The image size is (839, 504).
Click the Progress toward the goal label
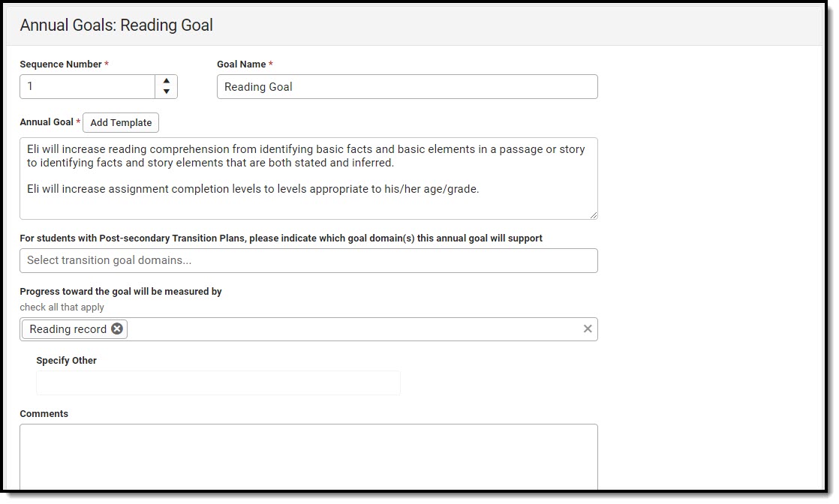pyautogui.click(x=121, y=291)
